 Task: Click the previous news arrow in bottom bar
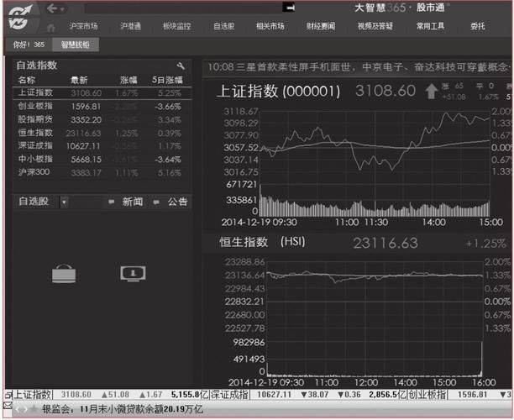point(18,410)
